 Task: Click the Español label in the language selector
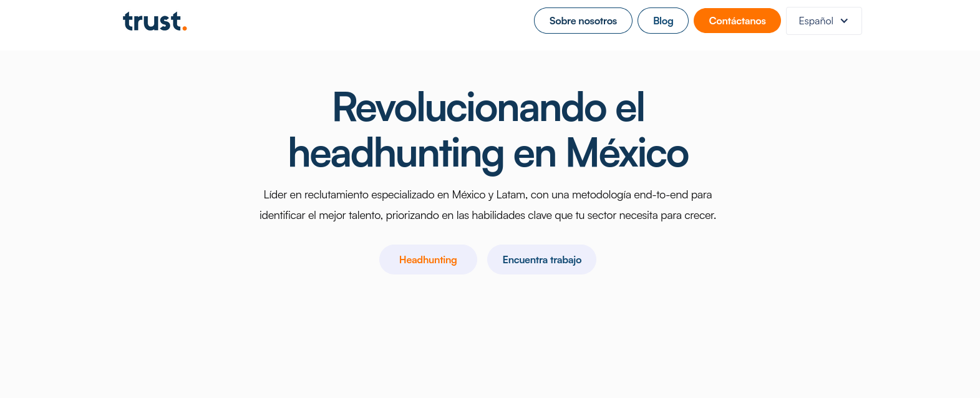pyautogui.click(x=815, y=21)
